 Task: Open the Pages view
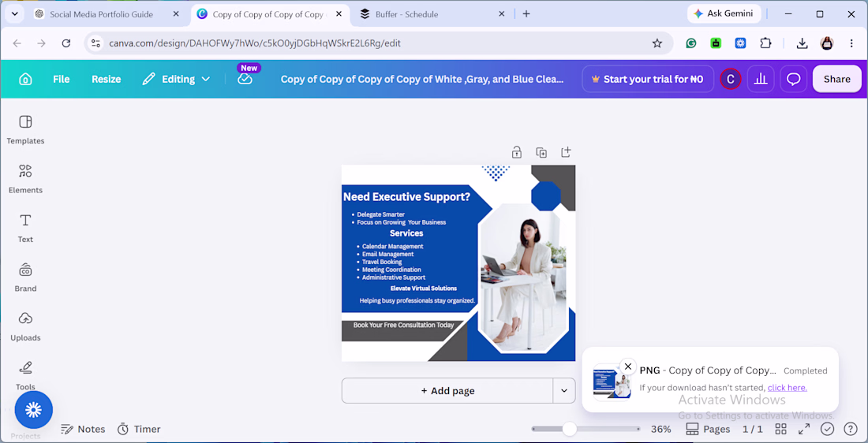pyautogui.click(x=708, y=429)
